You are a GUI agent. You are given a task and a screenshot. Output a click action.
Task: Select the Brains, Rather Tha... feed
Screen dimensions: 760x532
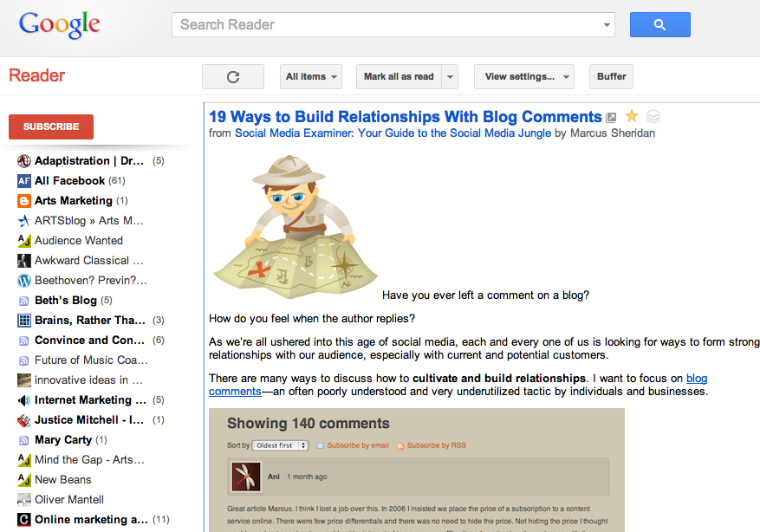[89, 321]
